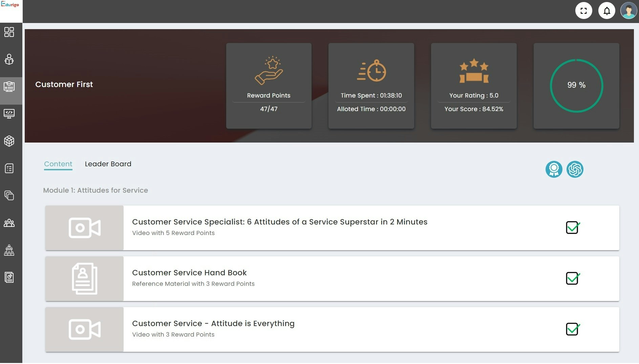Click the Attitude is Everything video thumbnail
Image resolution: width=639 pixels, height=364 pixels.
pyautogui.click(x=85, y=329)
